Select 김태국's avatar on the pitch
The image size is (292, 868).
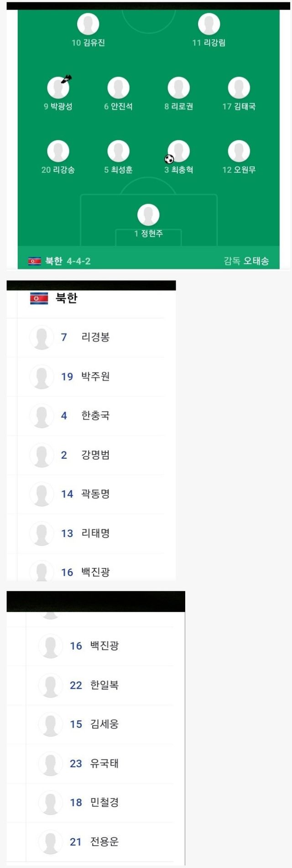pyautogui.click(x=239, y=88)
